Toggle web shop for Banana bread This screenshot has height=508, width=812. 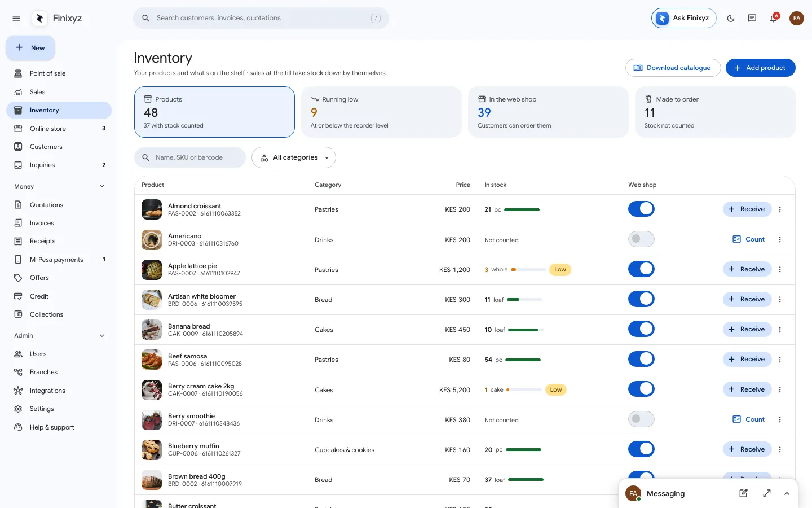point(641,329)
